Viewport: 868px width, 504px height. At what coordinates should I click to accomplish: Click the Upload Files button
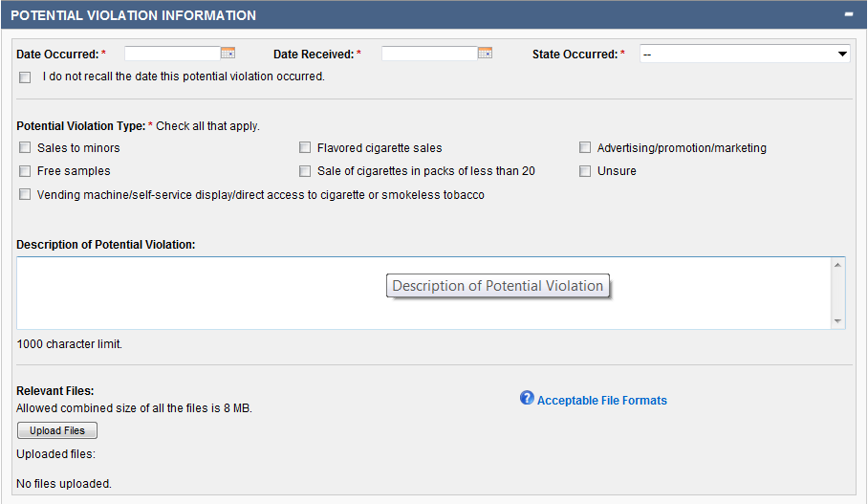click(57, 430)
